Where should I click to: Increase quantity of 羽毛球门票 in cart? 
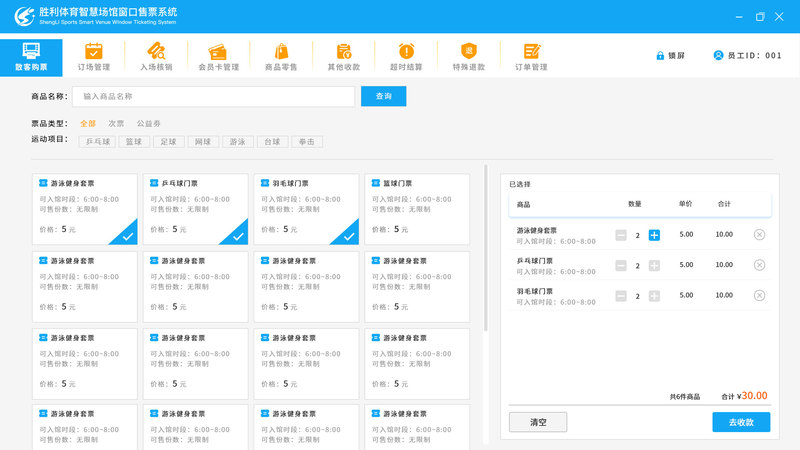click(654, 296)
